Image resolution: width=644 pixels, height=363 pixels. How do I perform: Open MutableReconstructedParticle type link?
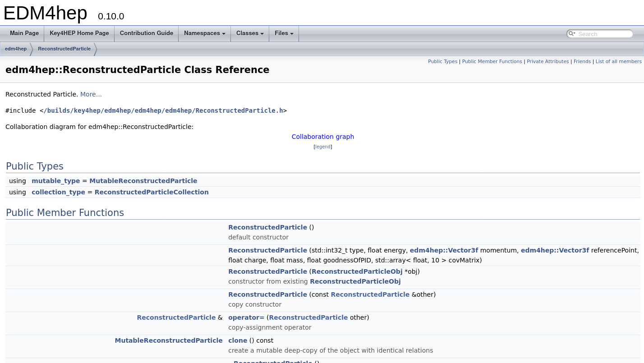coord(143,181)
